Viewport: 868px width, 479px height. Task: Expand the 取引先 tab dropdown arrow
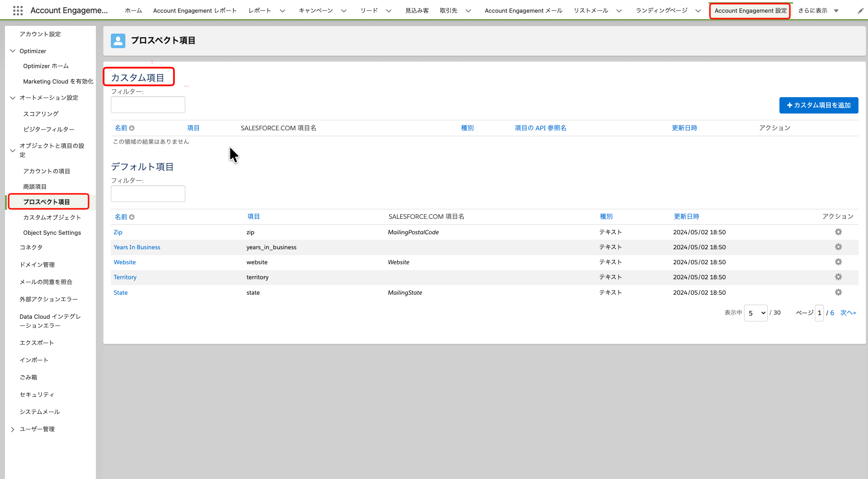[468, 11]
